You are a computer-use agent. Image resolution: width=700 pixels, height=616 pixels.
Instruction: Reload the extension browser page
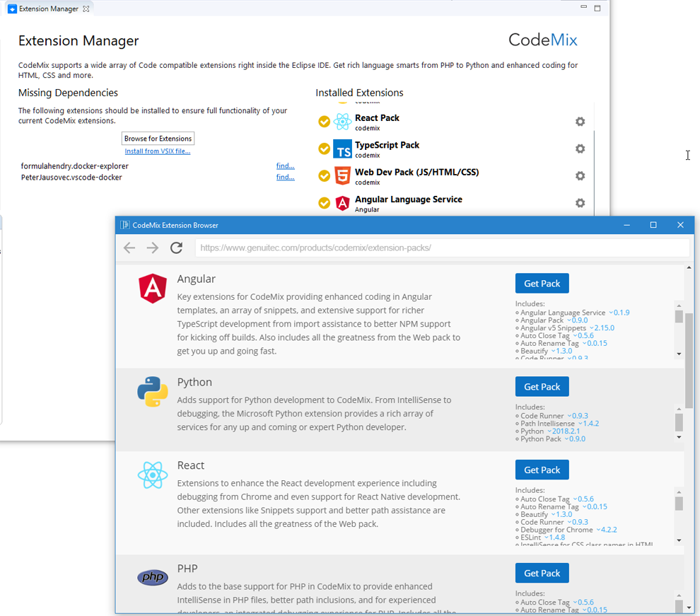tap(177, 248)
